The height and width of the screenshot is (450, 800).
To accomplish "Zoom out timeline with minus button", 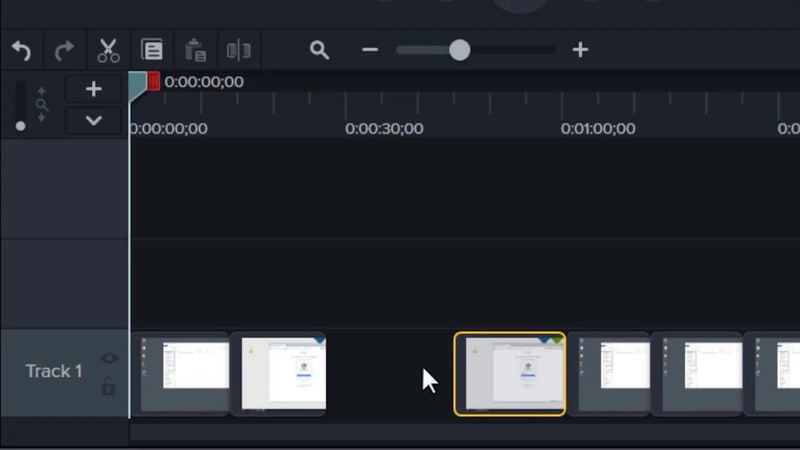I will point(370,49).
